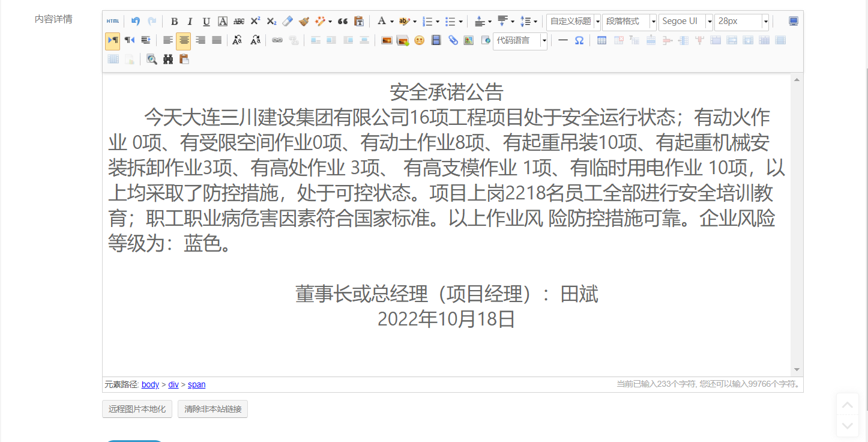Open search and replace binoculars
This screenshot has width=868, height=442.
[x=168, y=59]
